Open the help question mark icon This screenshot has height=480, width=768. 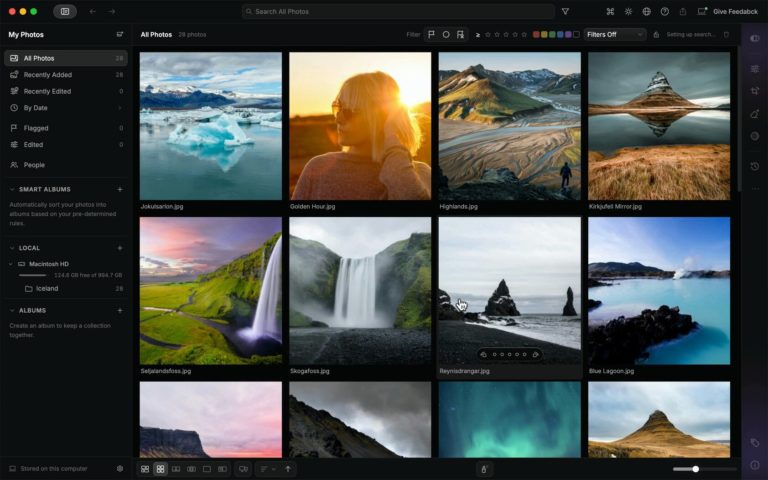click(x=665, y=11)
